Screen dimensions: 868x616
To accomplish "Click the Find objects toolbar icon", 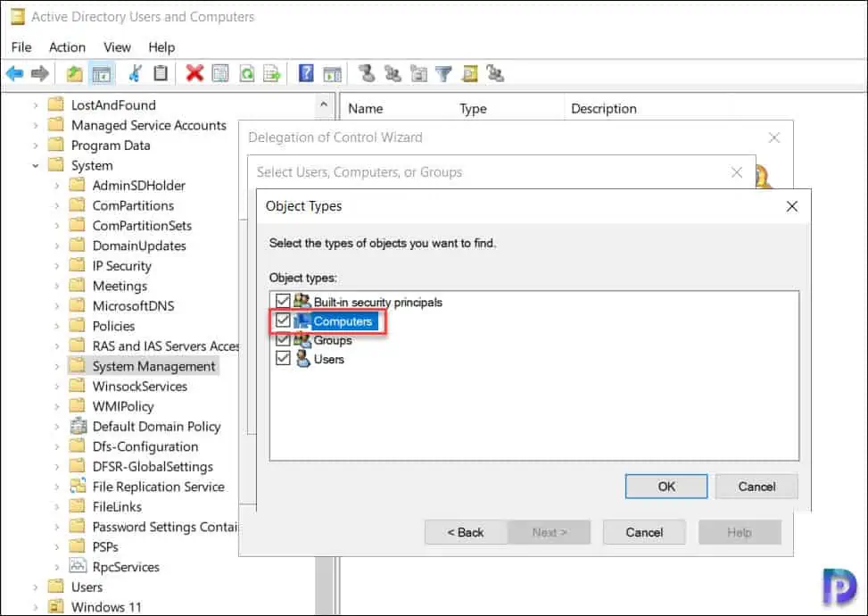I will click(470, 73).
